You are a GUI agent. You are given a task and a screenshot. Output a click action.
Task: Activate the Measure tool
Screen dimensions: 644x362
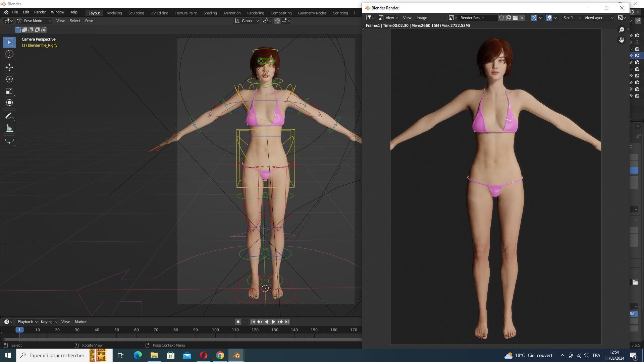pyautogui.click(x=9, y=128)
